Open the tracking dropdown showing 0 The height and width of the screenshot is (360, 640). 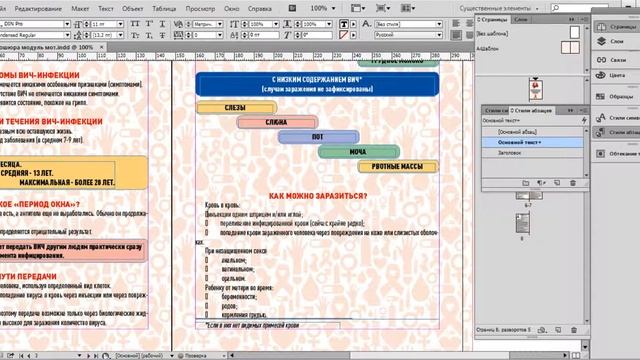pyautogui.click(x=220, y=35)
